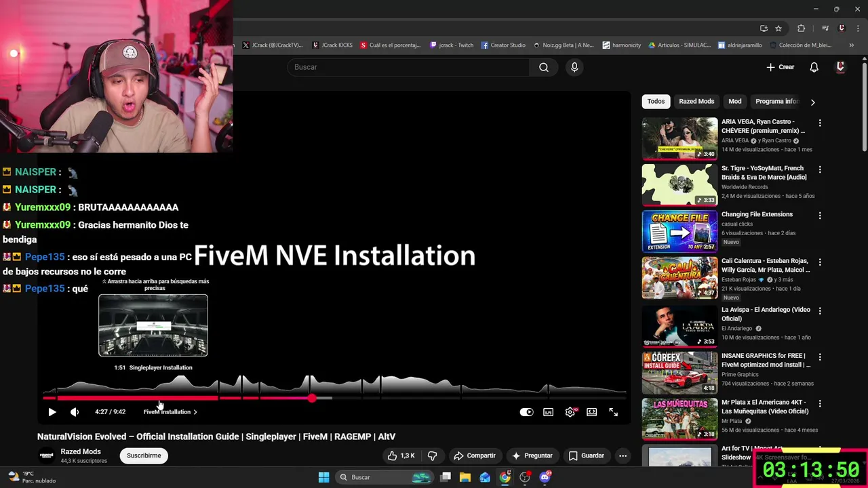Open La Avispa - El Andariego title
868x488 pixels.
(766, 314)
